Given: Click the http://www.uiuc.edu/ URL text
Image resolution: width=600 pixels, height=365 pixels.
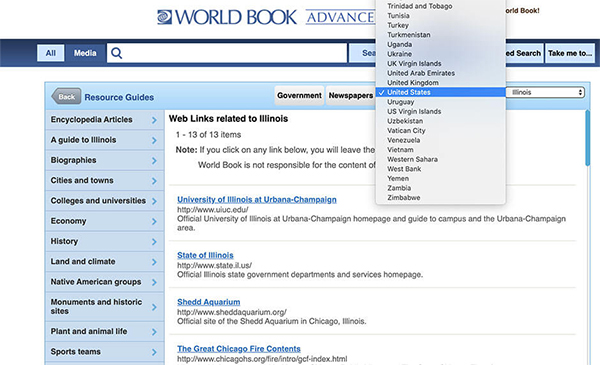Looking at the screenshot, I should 212,210.
